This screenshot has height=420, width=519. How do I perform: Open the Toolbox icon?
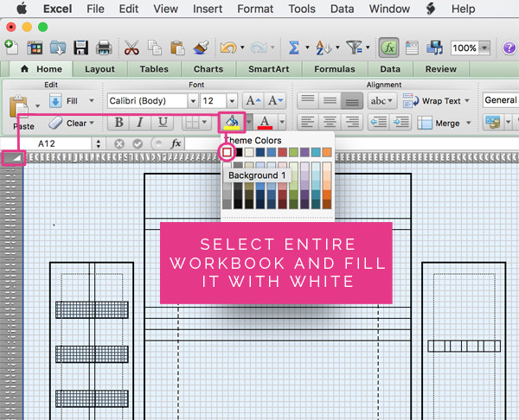click(412, 48)
